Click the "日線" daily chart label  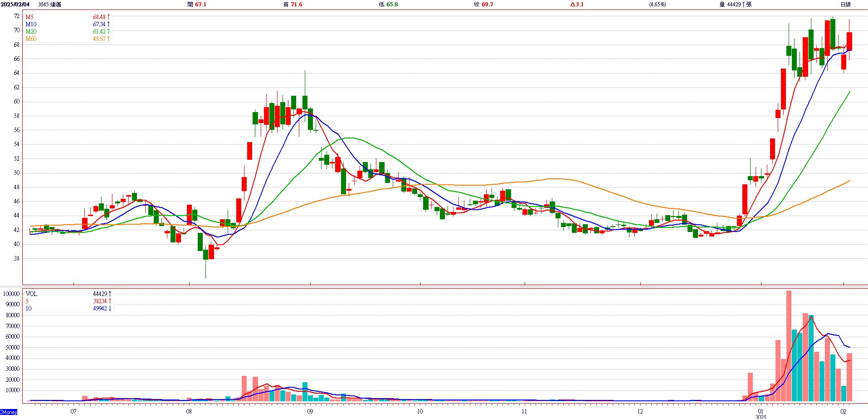(x=845, y=5)
